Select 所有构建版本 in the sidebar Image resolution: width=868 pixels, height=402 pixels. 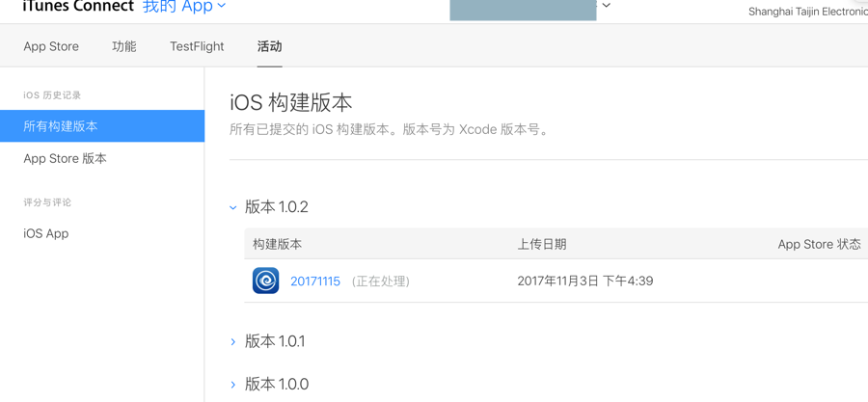click(61, 126)
